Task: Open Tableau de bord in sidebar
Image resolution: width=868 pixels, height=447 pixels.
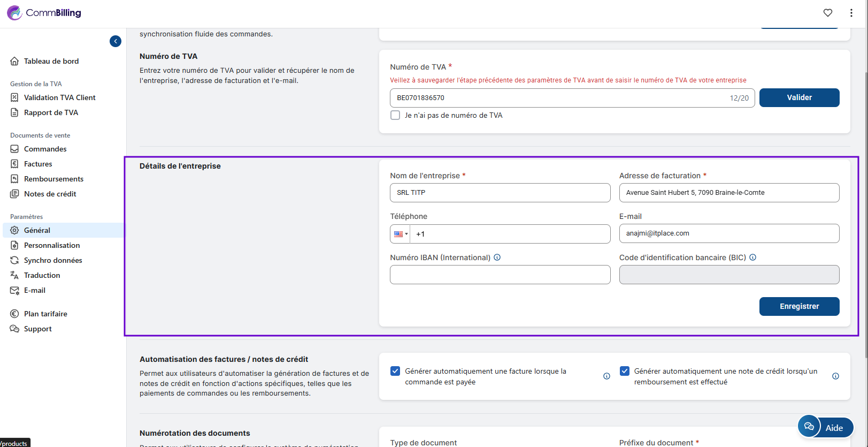Action: 51,61
